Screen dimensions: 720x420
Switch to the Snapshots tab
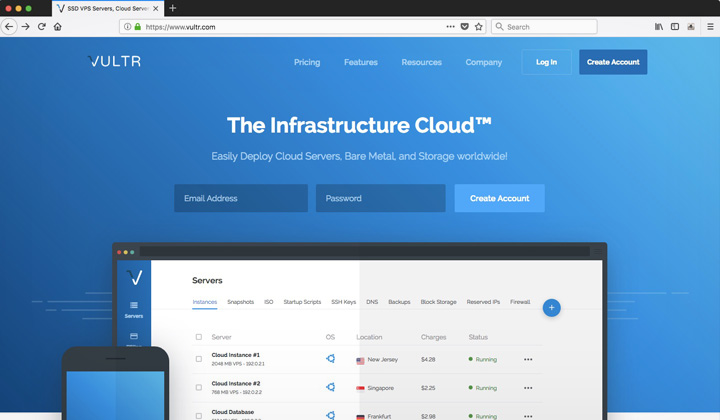(x=241, y=302)
